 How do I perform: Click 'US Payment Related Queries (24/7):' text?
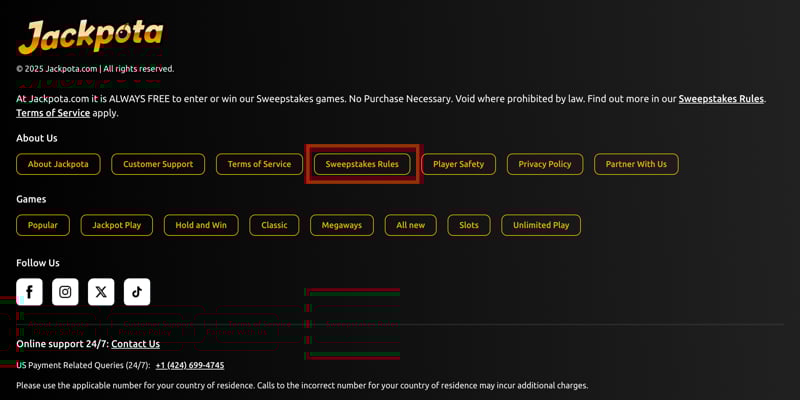pyautogui.click(x=84, y=365)
